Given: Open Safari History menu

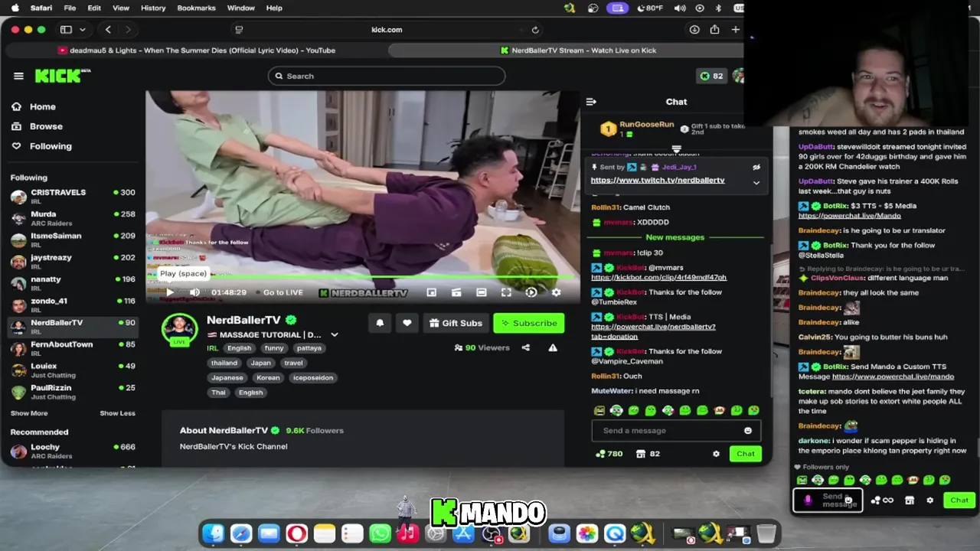Looking at the screenshot, I should (x=153, y=8).
